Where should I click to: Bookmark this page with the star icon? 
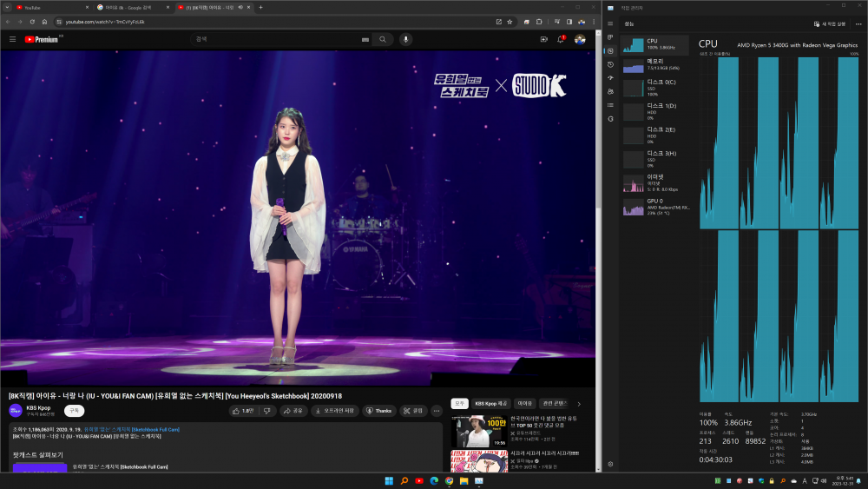click(510, 22)
